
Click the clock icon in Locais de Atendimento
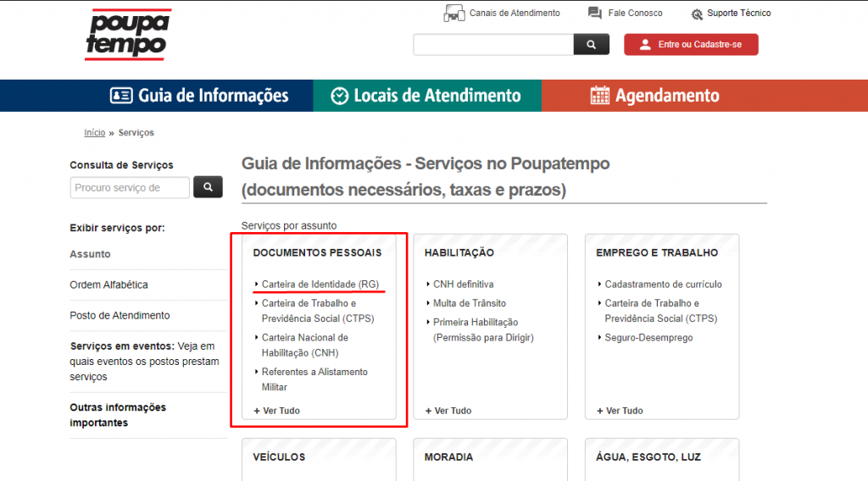point(339,96)
